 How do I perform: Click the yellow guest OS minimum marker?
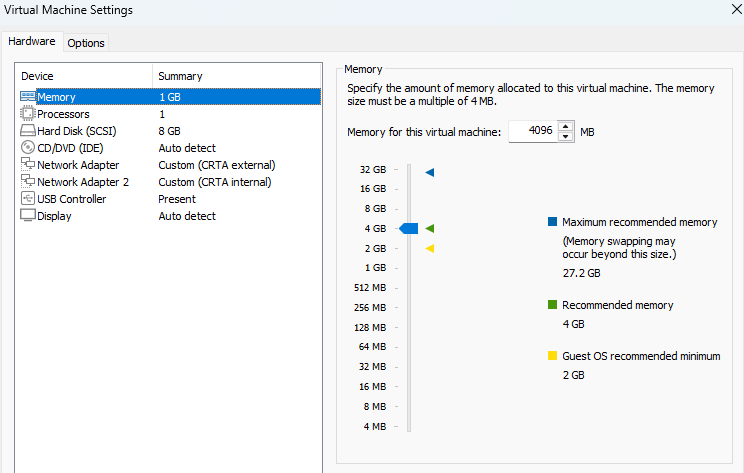coord(430,248)
